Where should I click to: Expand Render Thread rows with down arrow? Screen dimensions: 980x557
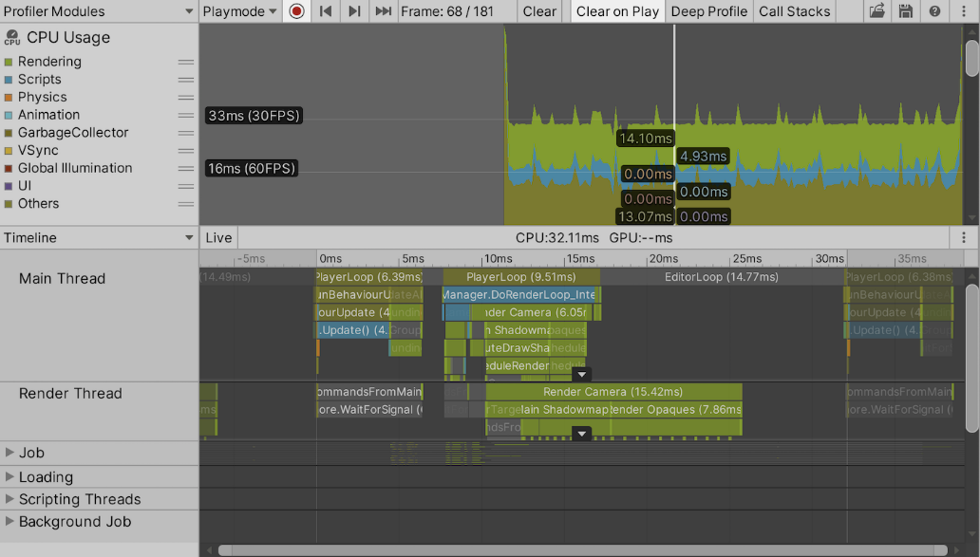click(x=582, y=434)
